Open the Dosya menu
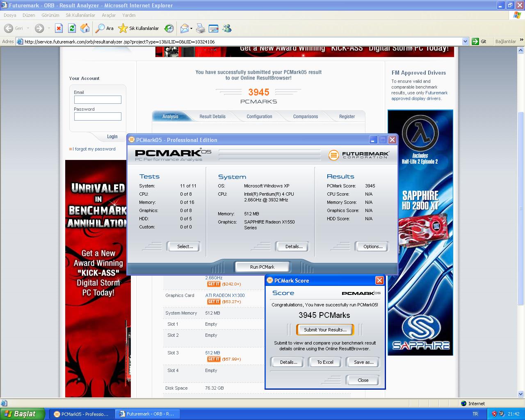Image resolution: width=525 pixels, height=420 pixels. pyautogui.click(x=10, y=15)
